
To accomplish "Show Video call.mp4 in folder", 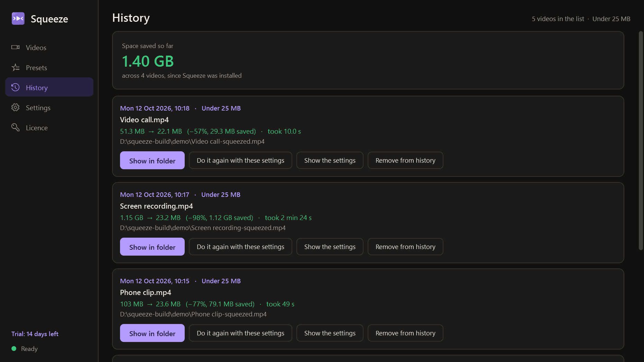I will (x=152, y=160).
